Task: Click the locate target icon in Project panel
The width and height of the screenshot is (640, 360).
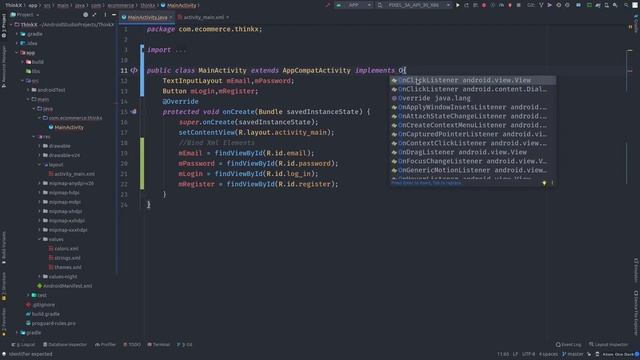Action: (x=85, y=15)
